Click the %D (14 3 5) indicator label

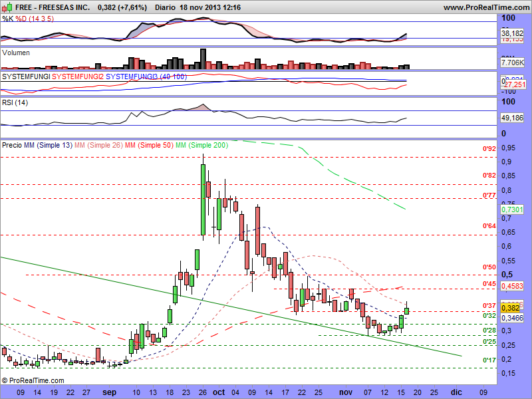[35, 19]
